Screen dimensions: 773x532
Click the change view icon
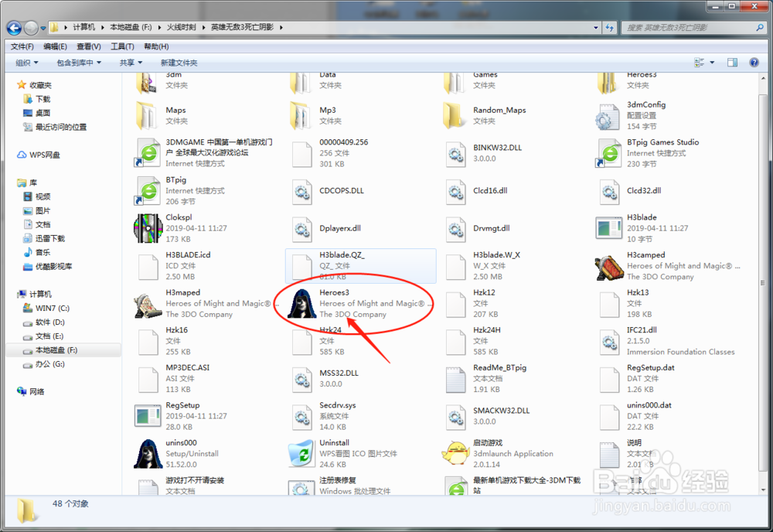click(699, 63)
